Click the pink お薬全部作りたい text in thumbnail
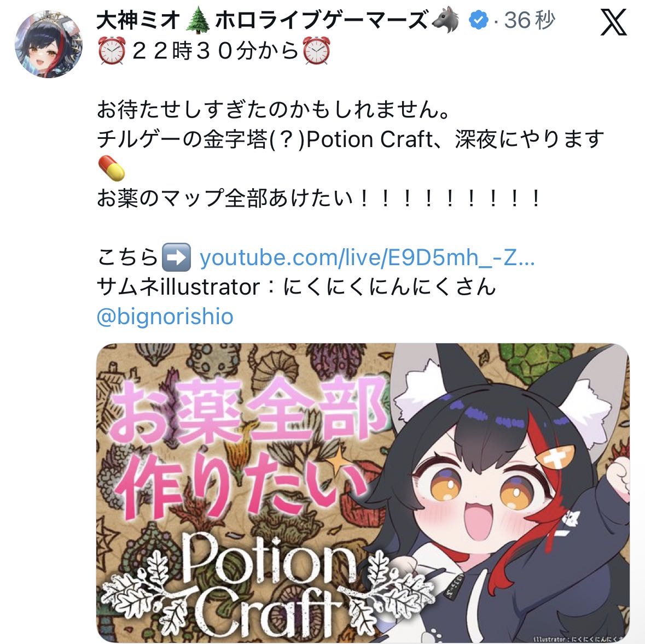This screenshot has height=644, width=645. click(x=247, y=448)
